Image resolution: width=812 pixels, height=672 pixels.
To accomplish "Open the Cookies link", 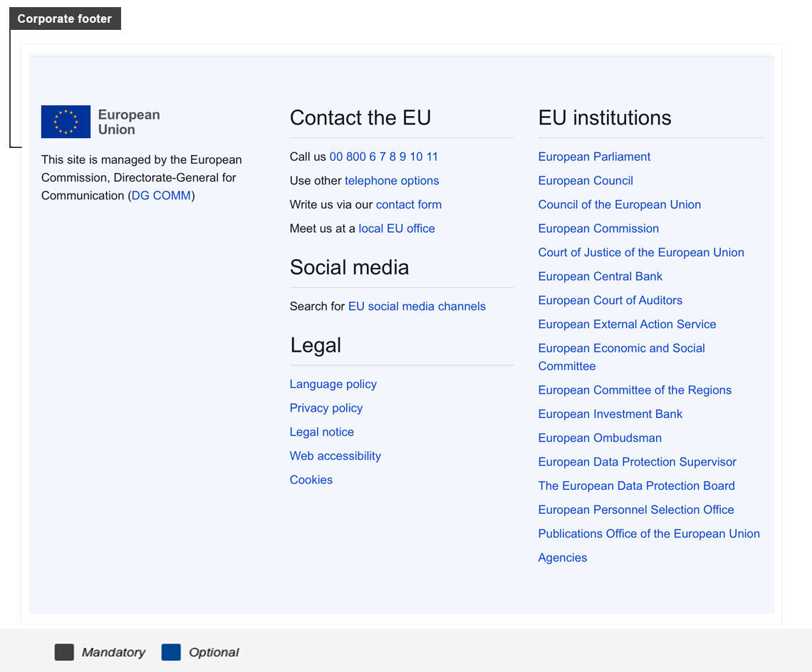I will [x=311, y=480].
